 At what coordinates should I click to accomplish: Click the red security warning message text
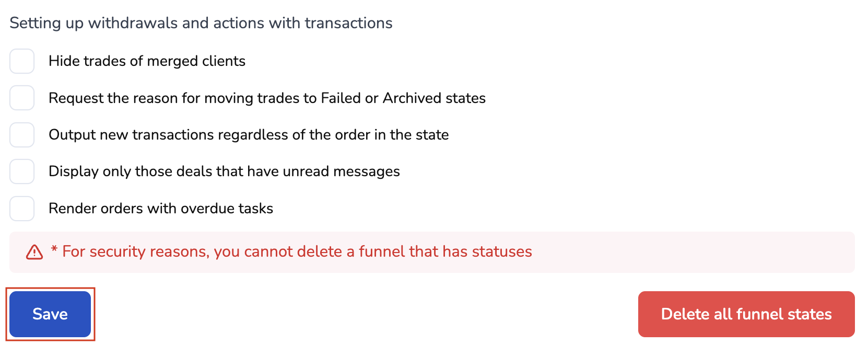click(297, 252)
